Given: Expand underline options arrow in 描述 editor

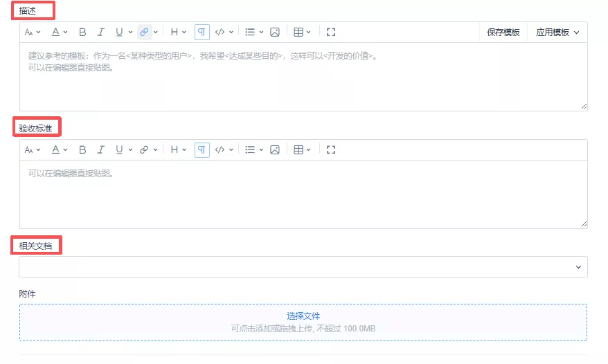Looking at the screenshot, I should point(130,32).
